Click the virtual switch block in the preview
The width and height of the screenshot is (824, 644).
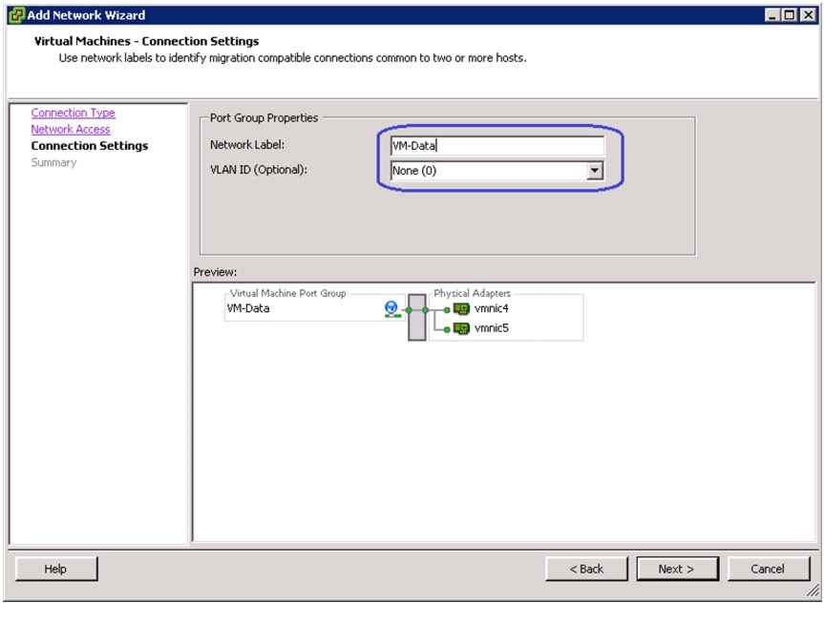(x=417, y=318)
